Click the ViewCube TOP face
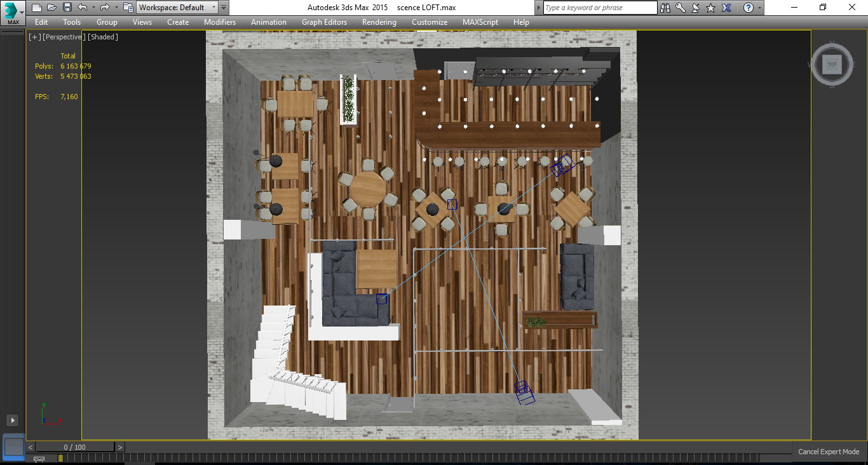Image resolution: width=868 pixels, height=465 pixels. pos(832,65)
